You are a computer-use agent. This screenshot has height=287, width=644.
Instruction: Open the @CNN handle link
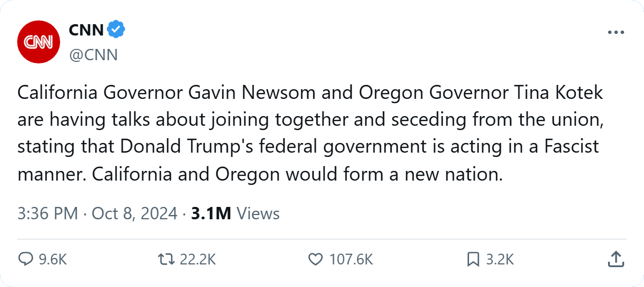(93, 55)
